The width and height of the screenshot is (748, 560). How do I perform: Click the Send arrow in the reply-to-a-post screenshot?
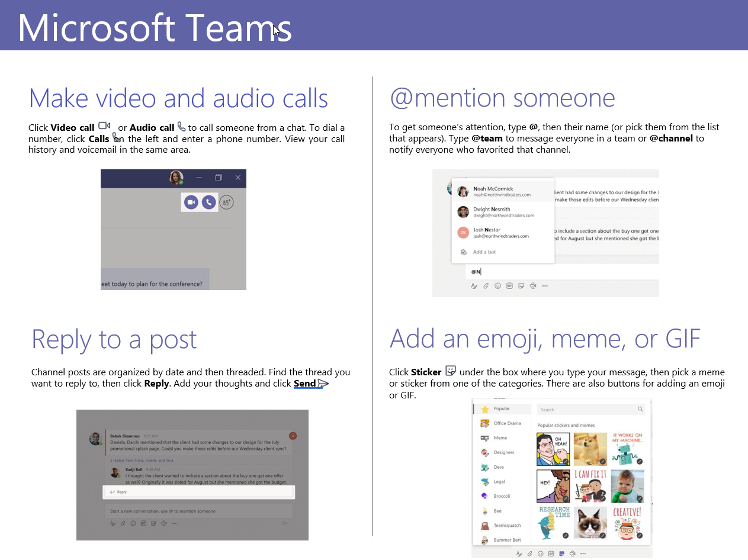coord(285,523)
